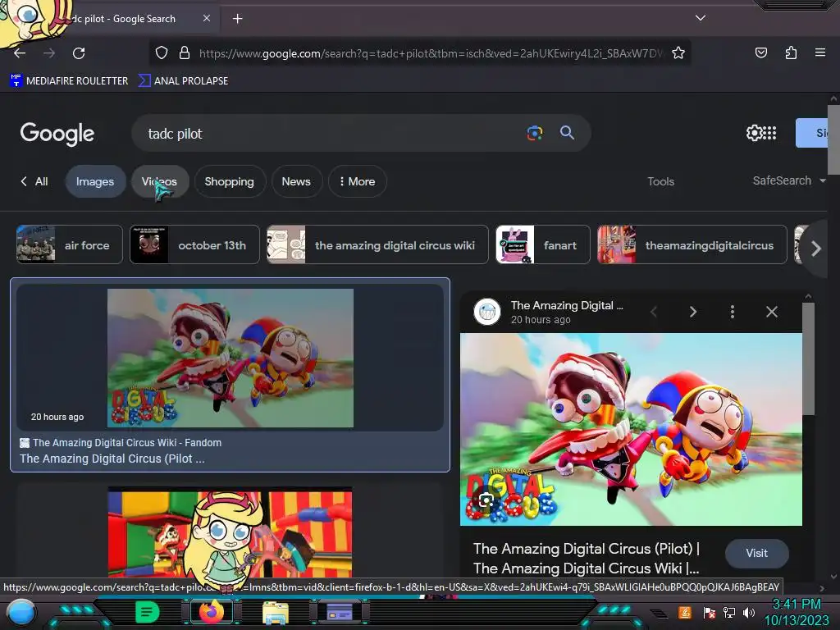Open quick settings gear icon
Viewport: 840px width, 630px height.
pos(754,133)
